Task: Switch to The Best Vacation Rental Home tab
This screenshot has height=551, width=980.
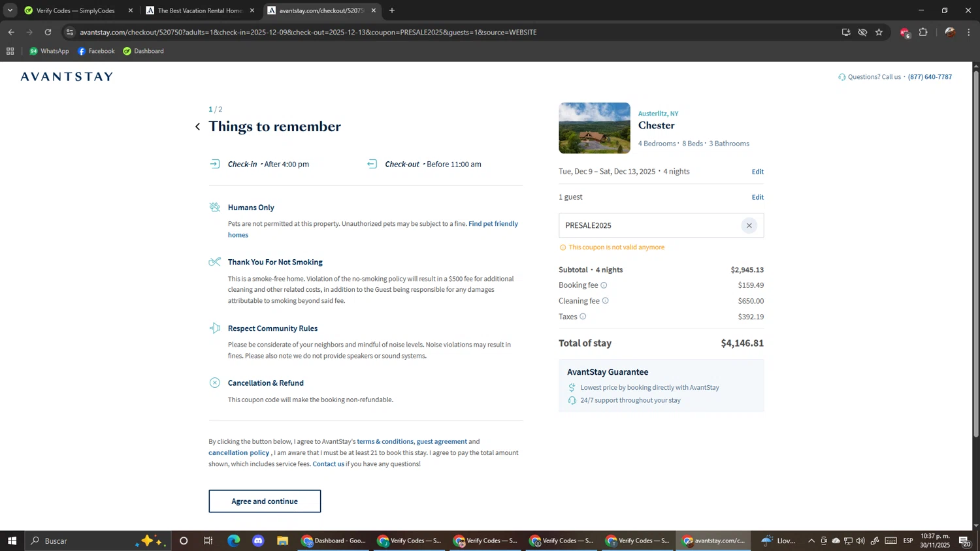Action: click(199, 10)
